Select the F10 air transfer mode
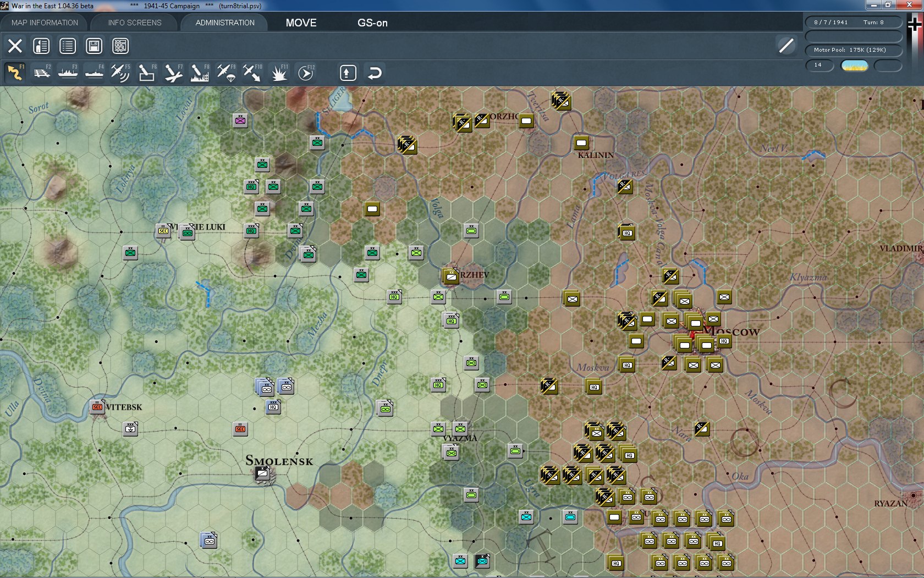This screenshot has width=924, height=578. (252, 73)
